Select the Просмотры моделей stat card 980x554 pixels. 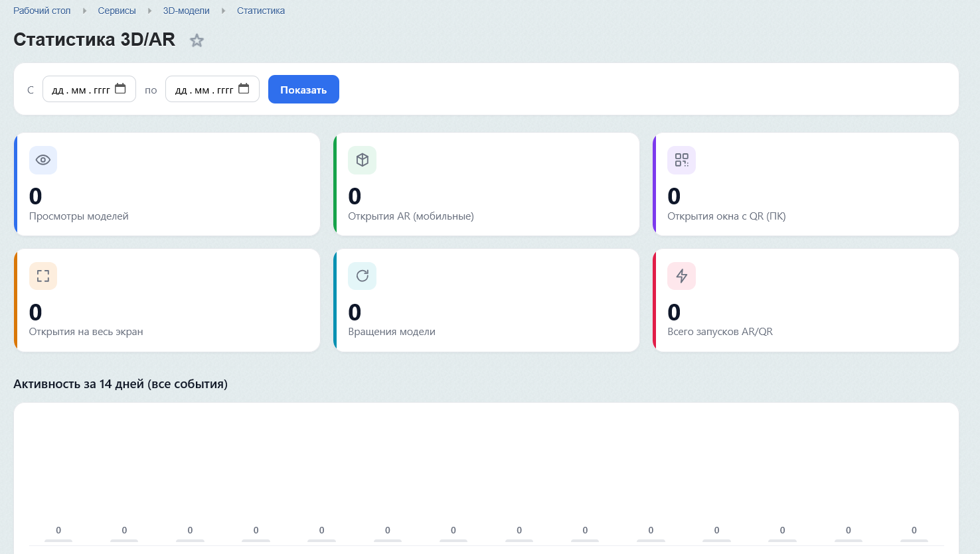[x=167, y=184]
